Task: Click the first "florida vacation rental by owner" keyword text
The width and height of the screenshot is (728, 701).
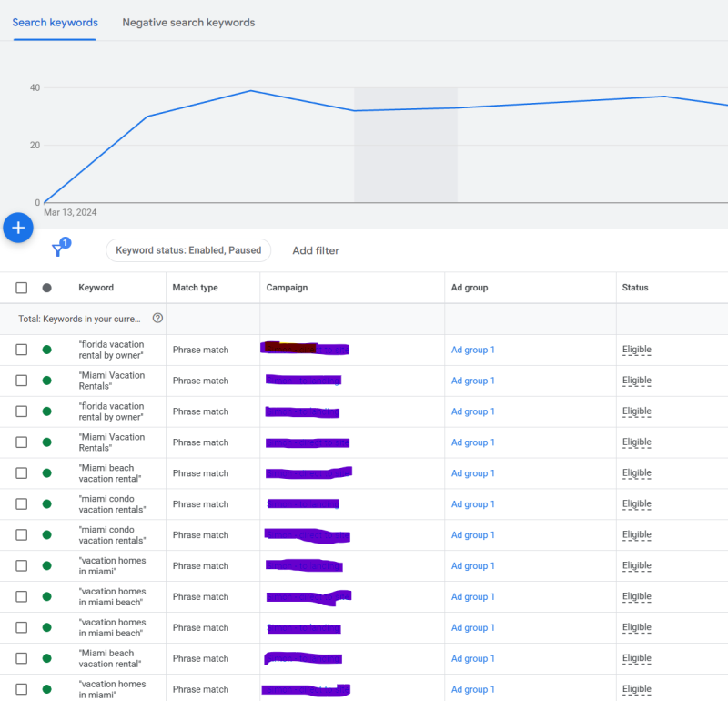Action: [x=111, y=350]
